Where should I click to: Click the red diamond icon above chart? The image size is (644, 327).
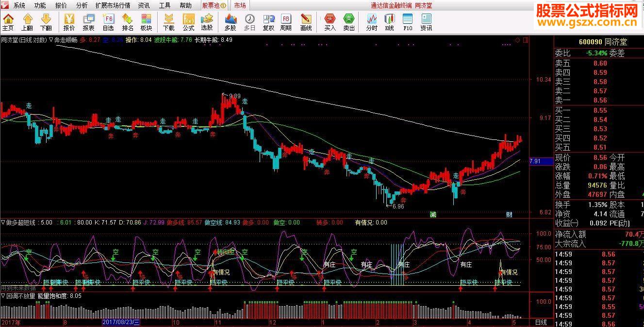coord(518,40)
